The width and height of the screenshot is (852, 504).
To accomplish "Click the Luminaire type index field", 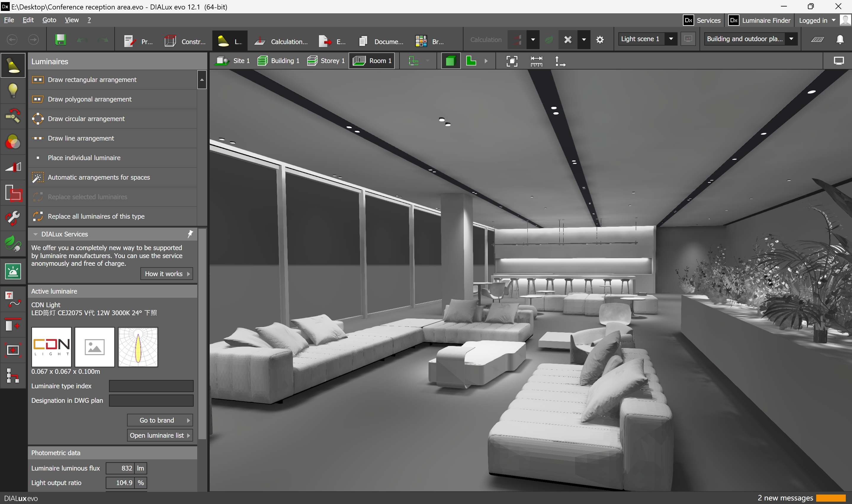I will pyautogui.click(x=151, y=386).
